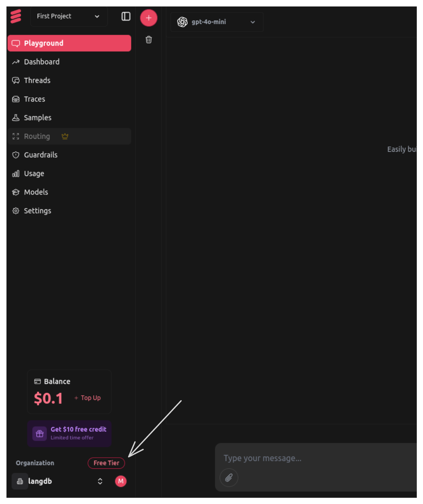The height and width of the screenshot is (504, 423).
Task: Select the Traces menu item
Action: pyautogui.click(x=34, y=99)
